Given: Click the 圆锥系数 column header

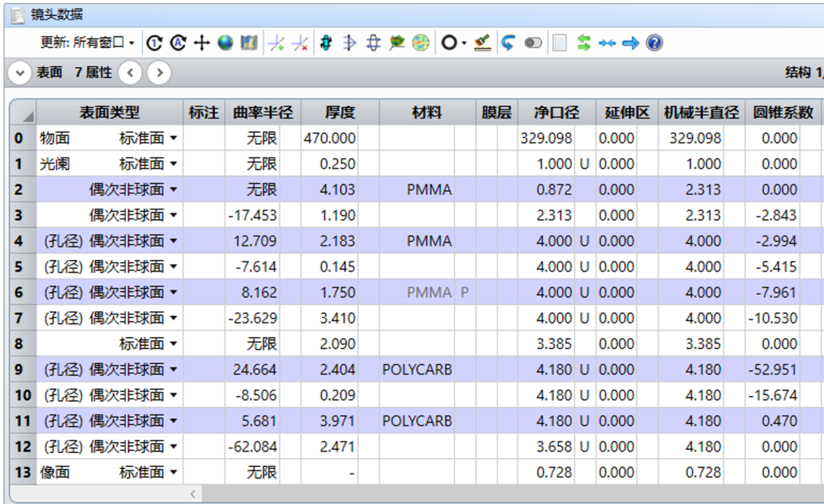Looking at the screenshot, I should tap(783, 112).
